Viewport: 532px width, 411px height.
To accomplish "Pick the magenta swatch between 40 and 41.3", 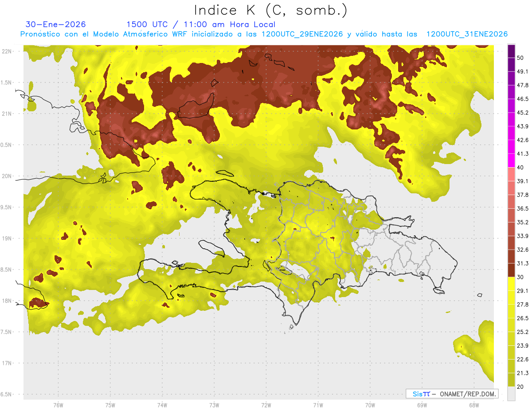I will click(511, 161).
